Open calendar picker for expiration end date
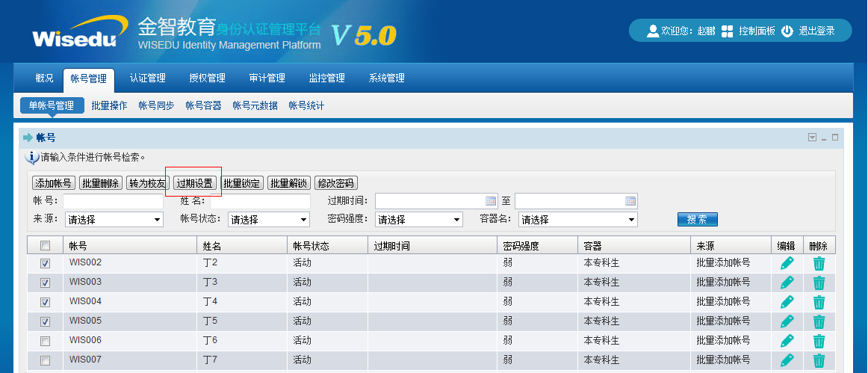The width and height of the screenshot is (868, 373). click(x=630, y=201)
